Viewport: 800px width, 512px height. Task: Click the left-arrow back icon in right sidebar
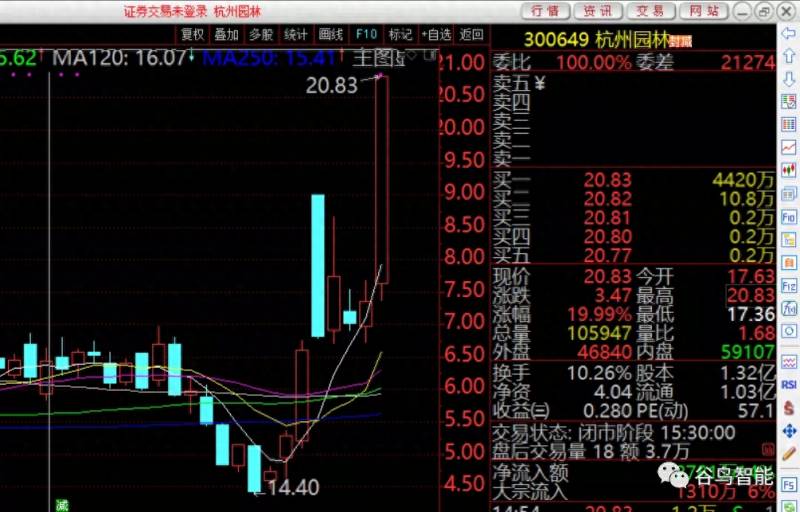[789, 34]
